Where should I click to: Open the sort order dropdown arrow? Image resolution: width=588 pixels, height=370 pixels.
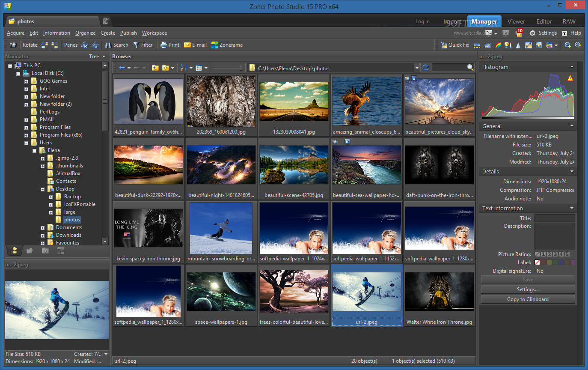(x=191, y=68)
